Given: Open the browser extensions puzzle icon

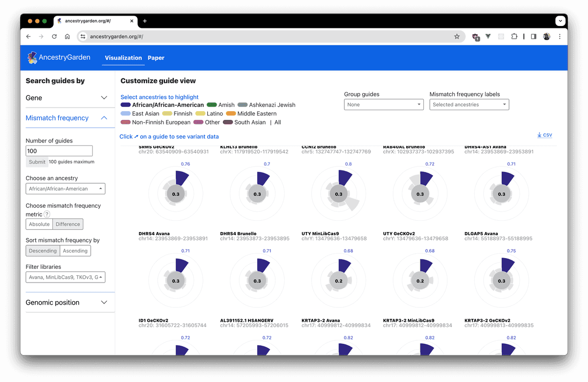Looking at the screenshot, I should [x=514, y=36].
